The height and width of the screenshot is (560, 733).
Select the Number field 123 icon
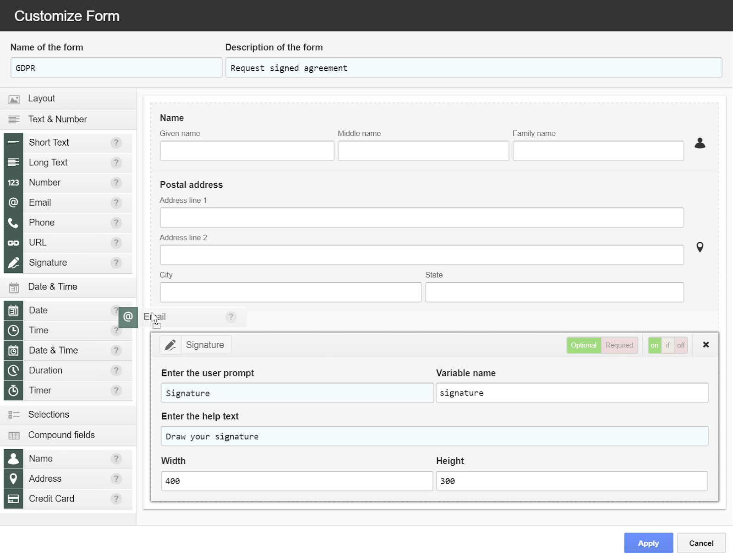point(13,183)
